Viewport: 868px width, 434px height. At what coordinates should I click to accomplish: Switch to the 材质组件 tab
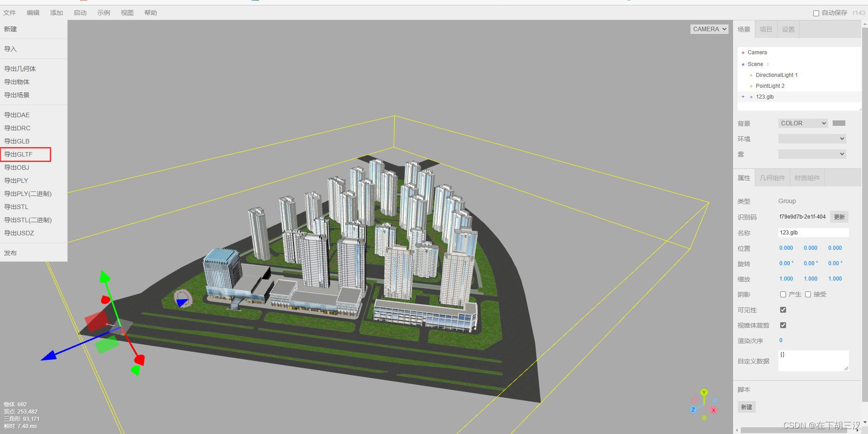point(807,178)
